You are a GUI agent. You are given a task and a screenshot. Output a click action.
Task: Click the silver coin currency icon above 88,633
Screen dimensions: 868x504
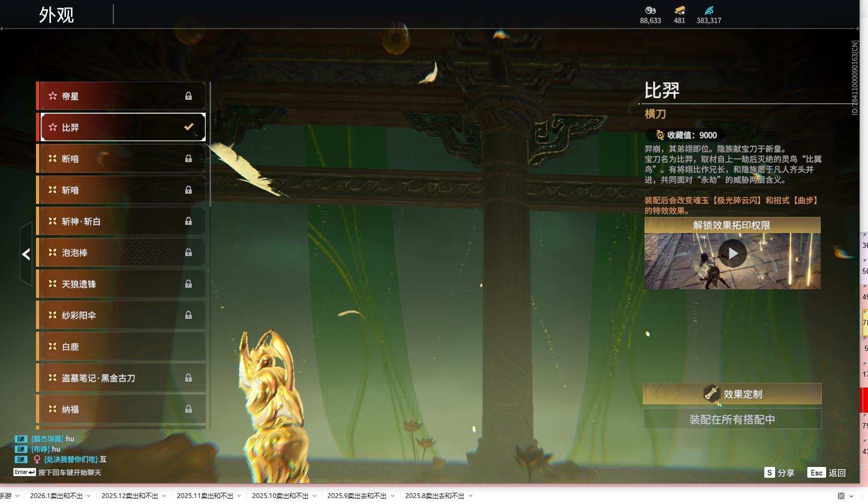[650, 10]
